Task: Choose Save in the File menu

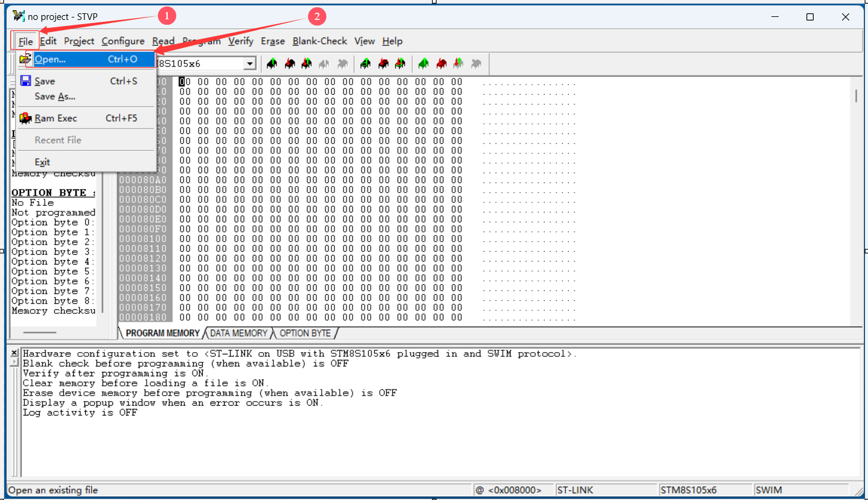Action: point(86,81)
